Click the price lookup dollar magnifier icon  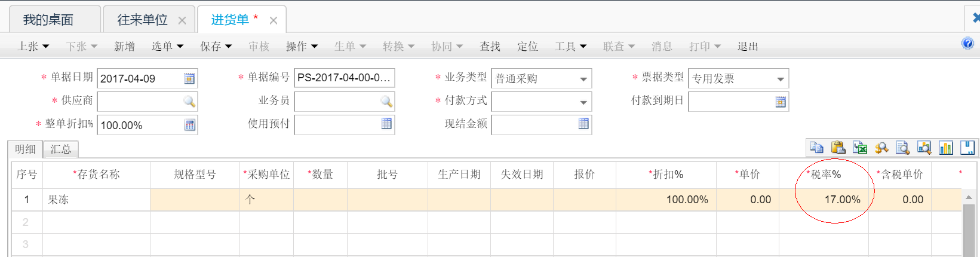(881, 147)
